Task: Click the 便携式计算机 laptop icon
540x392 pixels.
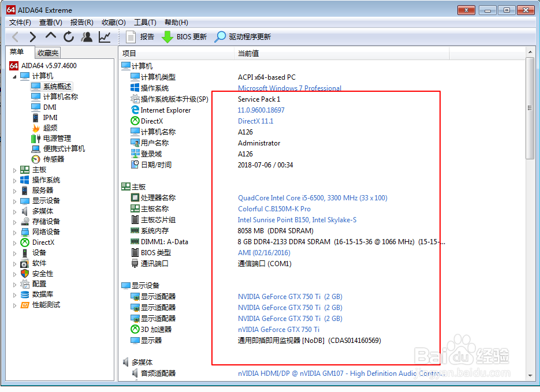Action: tap(36, 149)
